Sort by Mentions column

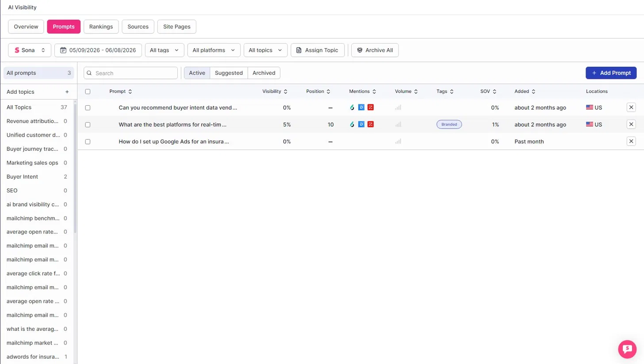point(363,92)
